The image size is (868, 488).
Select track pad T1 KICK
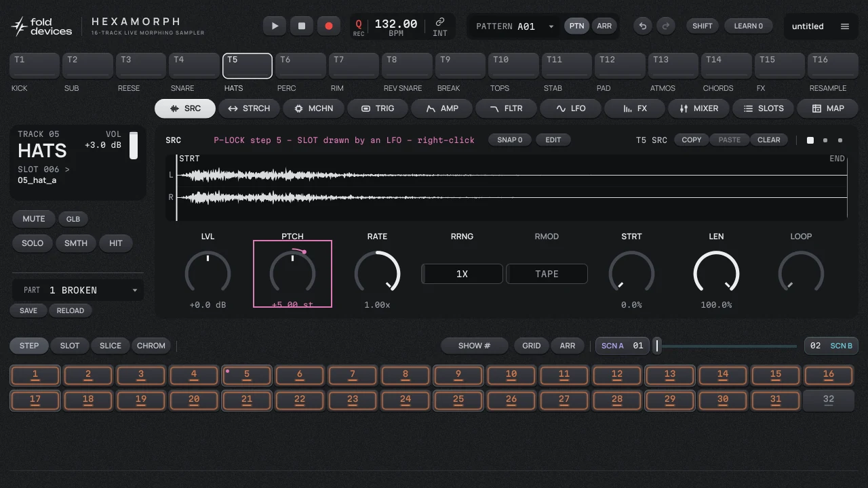(34, 66)
